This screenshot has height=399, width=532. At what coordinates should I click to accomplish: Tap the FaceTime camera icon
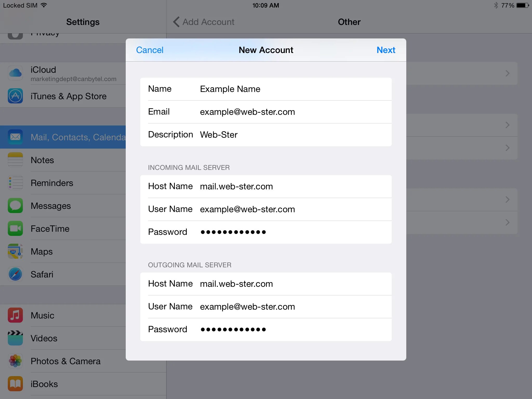click(15, 228)
